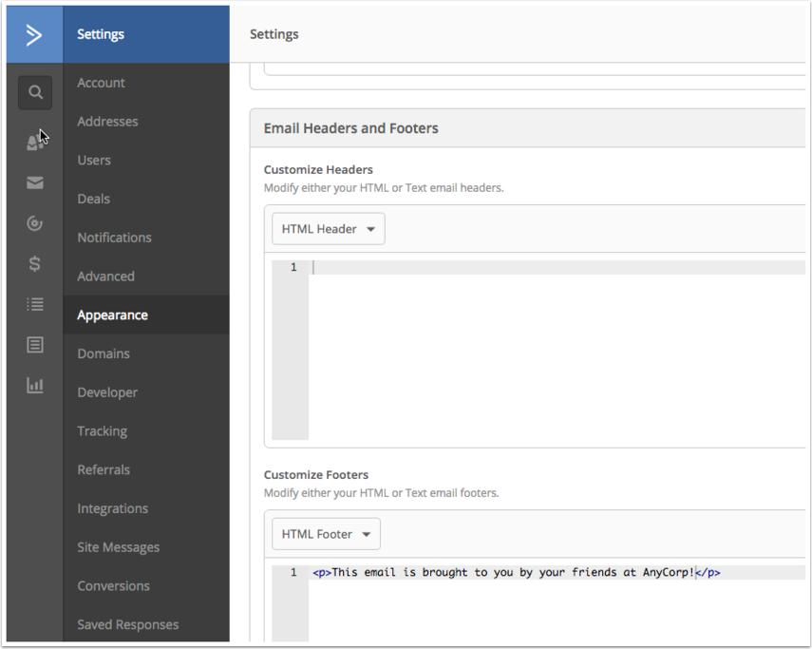
Task: Click the Settings page title in top bar
Action: click(274, 34)
